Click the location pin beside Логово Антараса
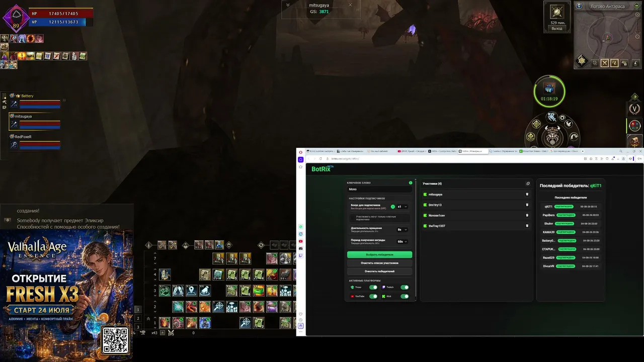 click(579, 6)
